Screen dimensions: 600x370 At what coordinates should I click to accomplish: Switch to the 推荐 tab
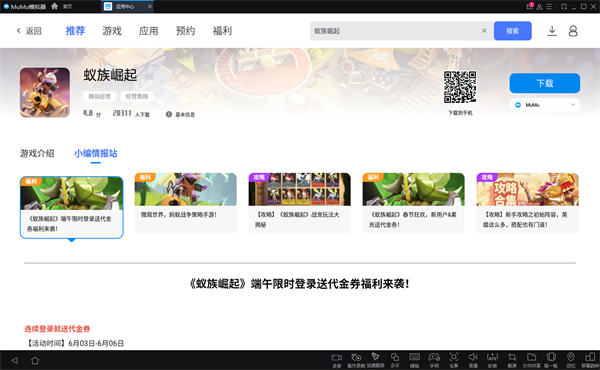coord(75,31)
